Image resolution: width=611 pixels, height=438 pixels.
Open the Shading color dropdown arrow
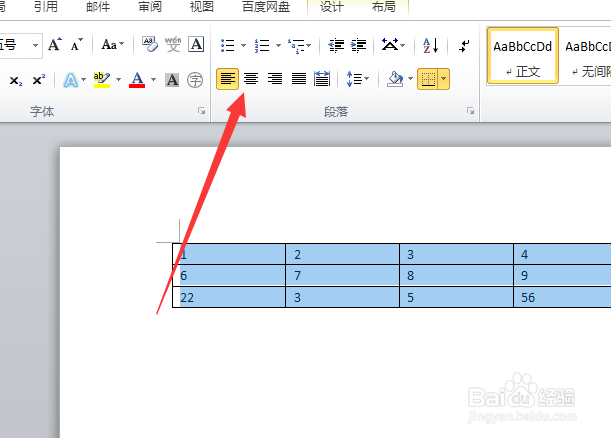click(x=410, y=79)
